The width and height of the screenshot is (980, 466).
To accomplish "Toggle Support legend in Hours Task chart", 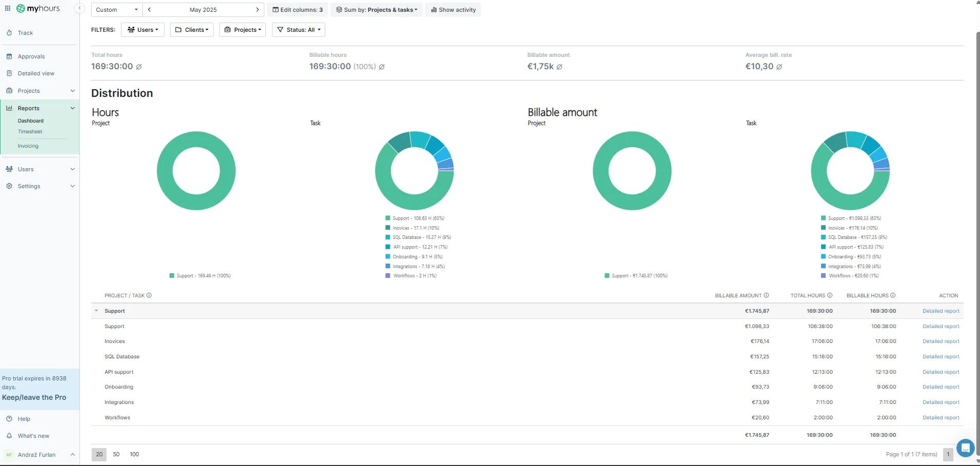I will tap(414, 218).
